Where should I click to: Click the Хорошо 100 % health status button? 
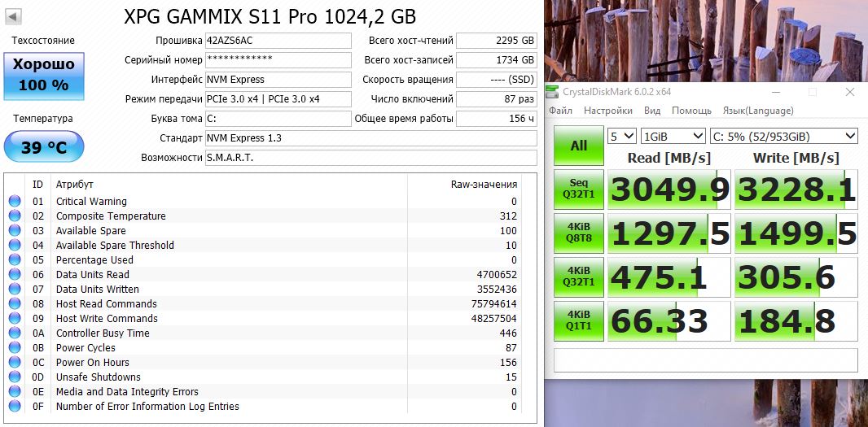(x=44, y=76)
